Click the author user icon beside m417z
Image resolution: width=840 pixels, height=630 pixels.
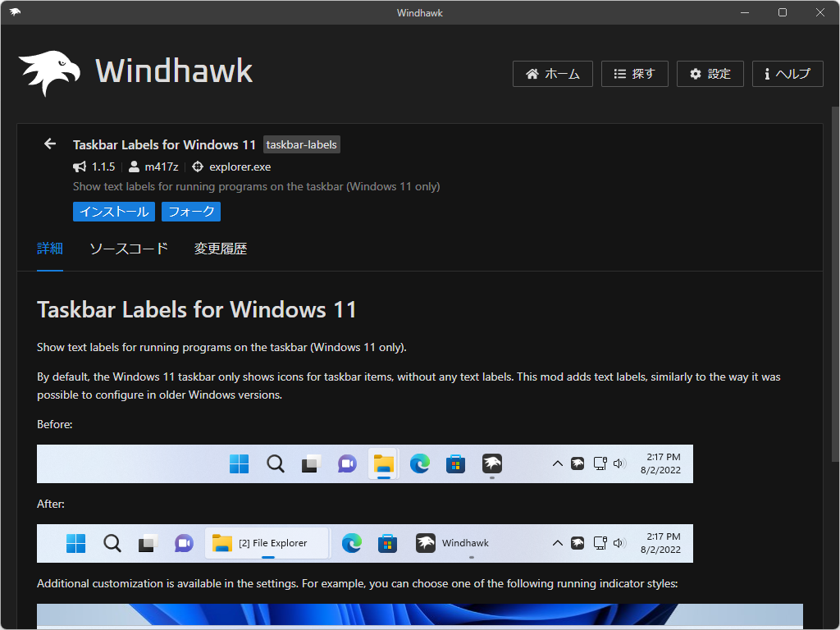coord(134,167)
